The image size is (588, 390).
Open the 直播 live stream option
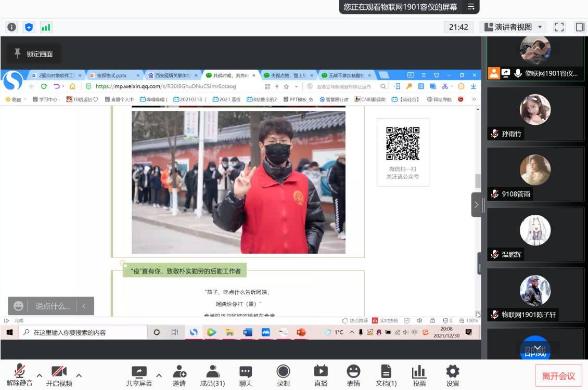tap(321, 375)
